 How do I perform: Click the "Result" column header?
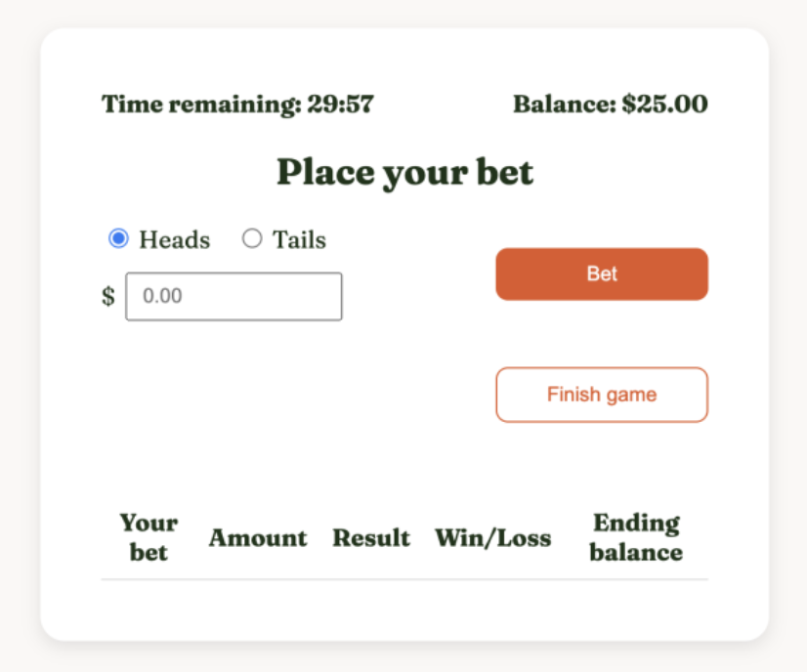371,538
